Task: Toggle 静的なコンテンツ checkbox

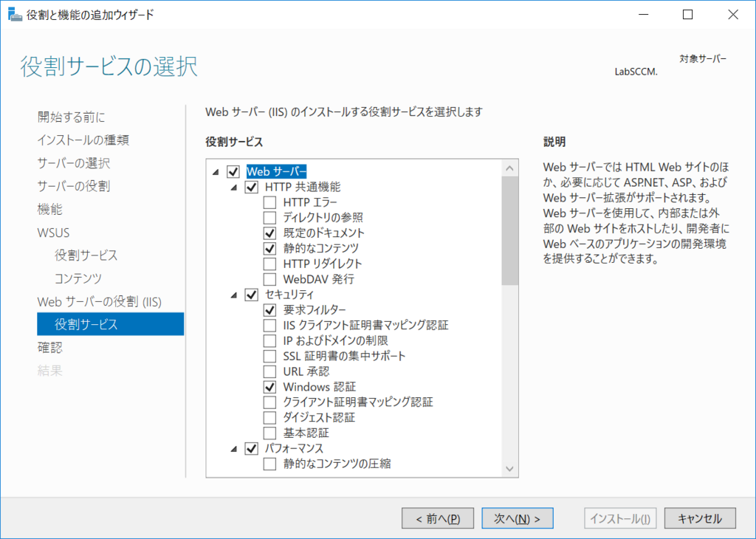Action: pos(270,248)
